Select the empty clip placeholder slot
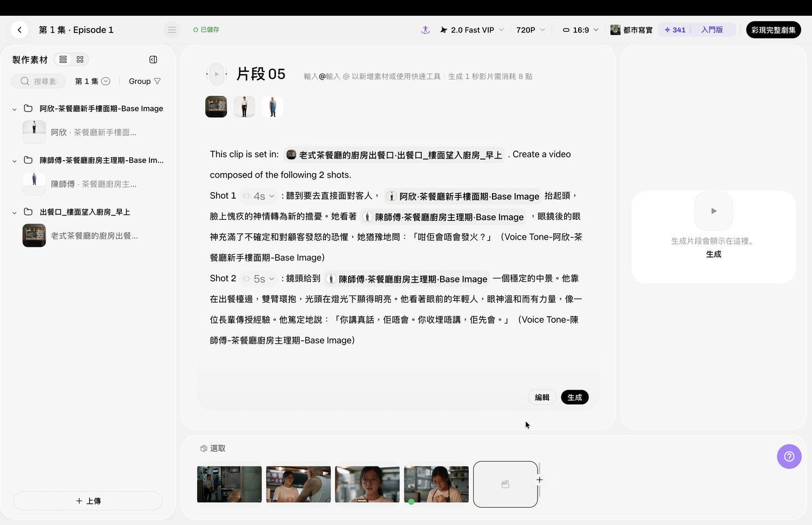Screen dimensions: 812x525 click(505, 484)
